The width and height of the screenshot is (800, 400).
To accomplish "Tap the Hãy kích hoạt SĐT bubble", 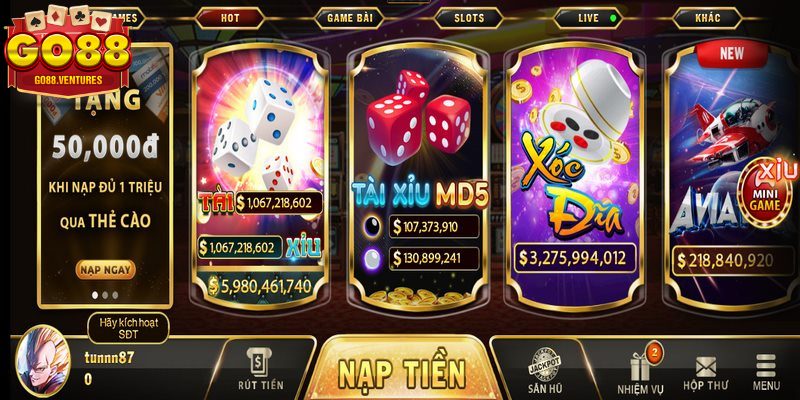I will click(128, 328).
